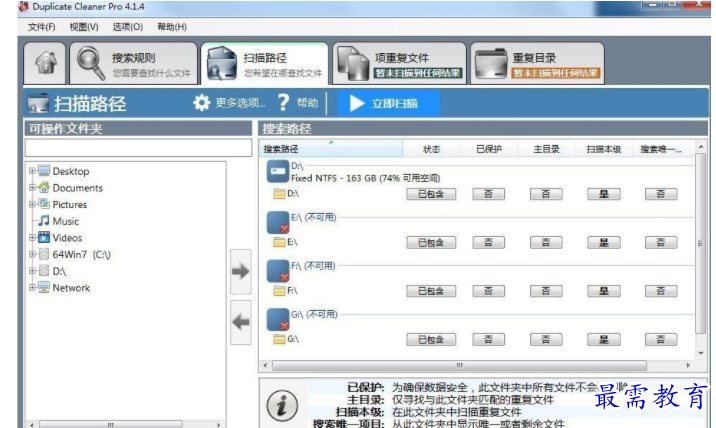Image resolution: width=716 pixels, height=428 pixels.
Task: Click the Documents house icon in folder tree
Action: (x=44, y=187)
